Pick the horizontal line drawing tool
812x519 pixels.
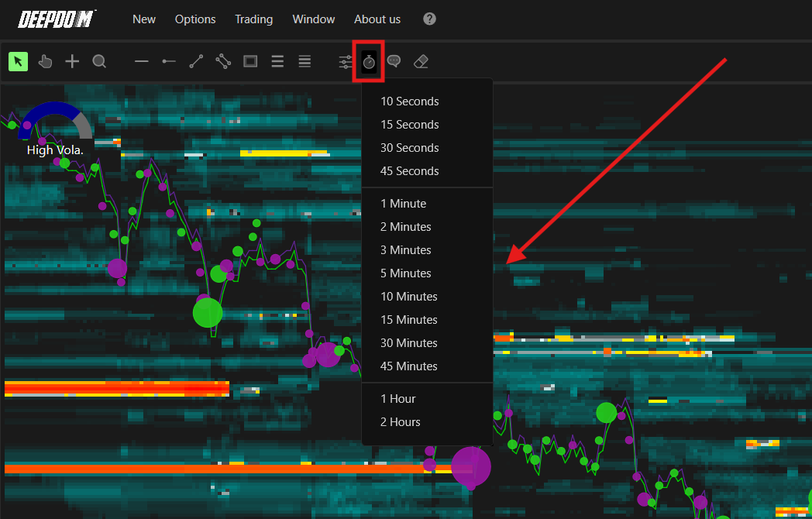tap(141, 62)
